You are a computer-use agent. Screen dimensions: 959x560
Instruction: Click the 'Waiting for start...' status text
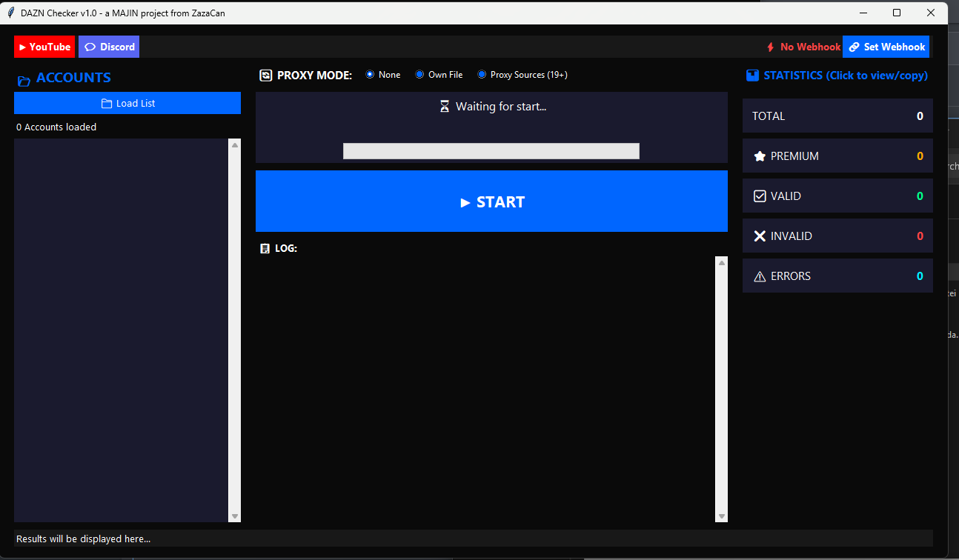(x=501, y=107)
